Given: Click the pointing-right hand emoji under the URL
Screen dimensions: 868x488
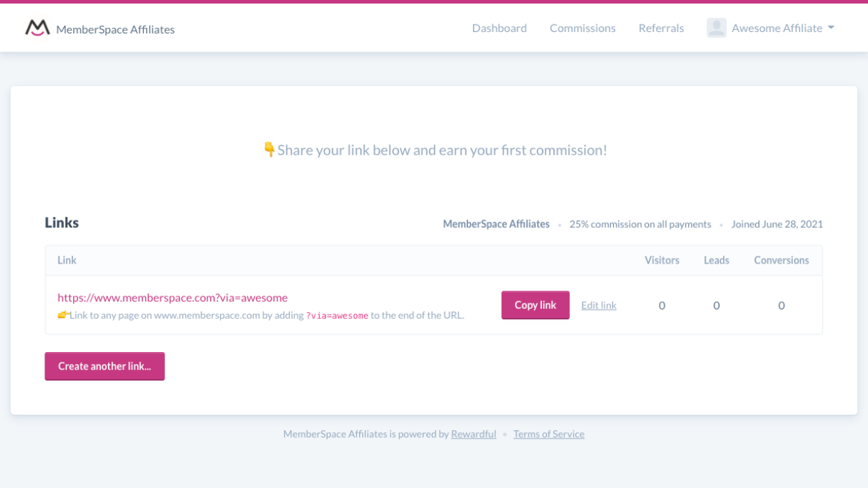Looking at the screenshot, I should coord(63,315).
